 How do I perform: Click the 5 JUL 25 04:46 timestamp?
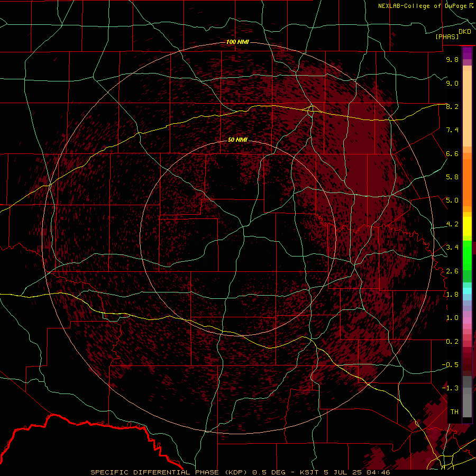coord(357,472)
